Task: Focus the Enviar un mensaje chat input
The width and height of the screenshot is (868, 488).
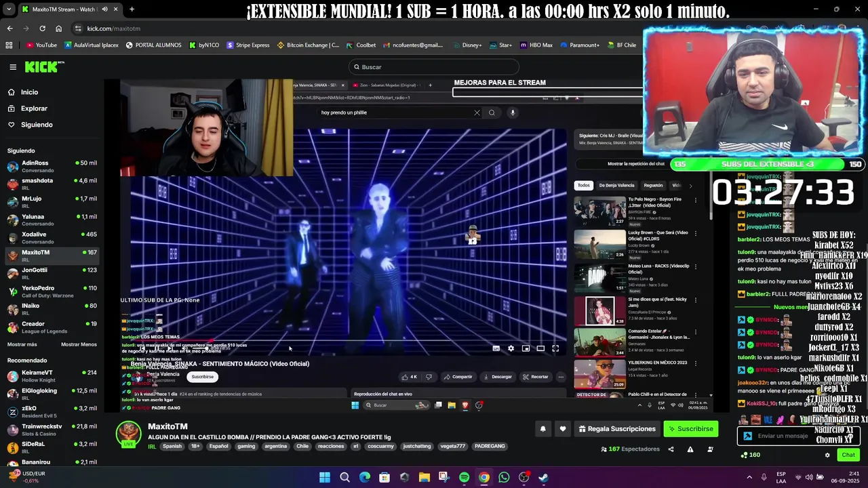Action: (x=797, y=436)
